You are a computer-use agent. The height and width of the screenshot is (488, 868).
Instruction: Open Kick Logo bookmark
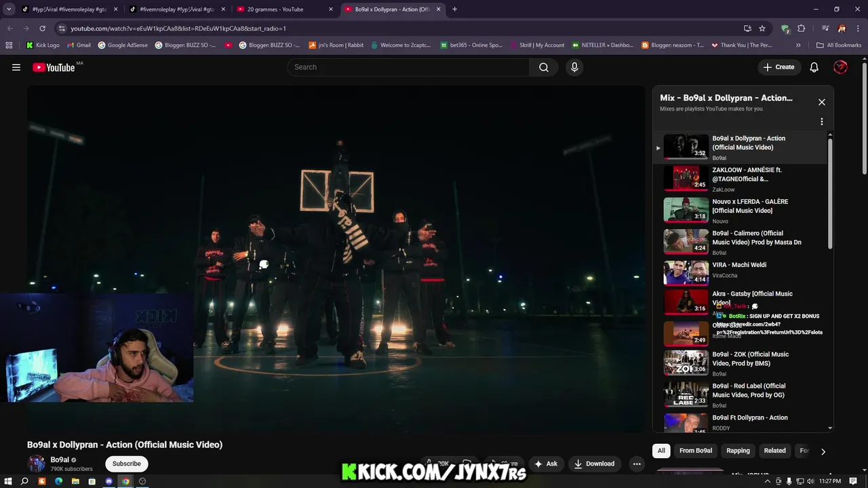pyautogui.click(x=43, y=45)
